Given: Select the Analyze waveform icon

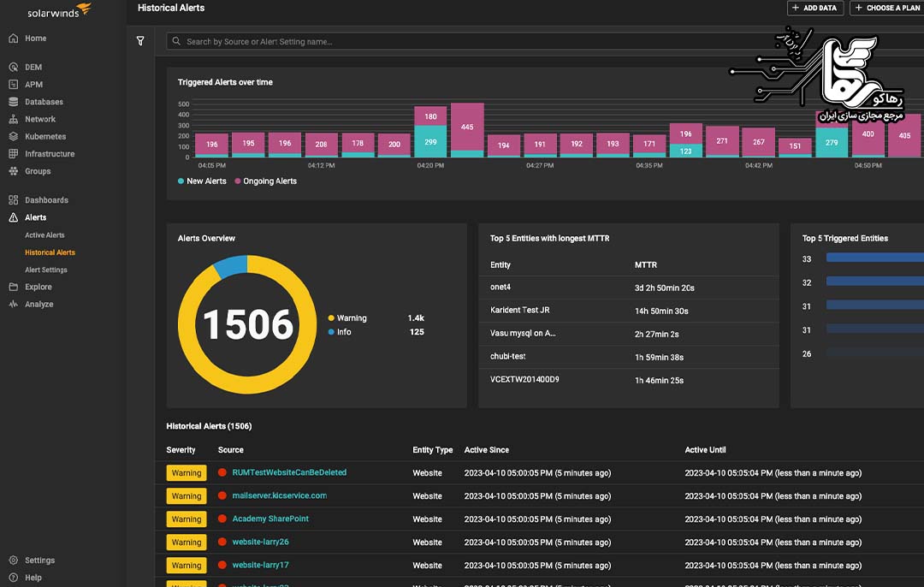Looking at the screenshot, I should coord(13,304).
